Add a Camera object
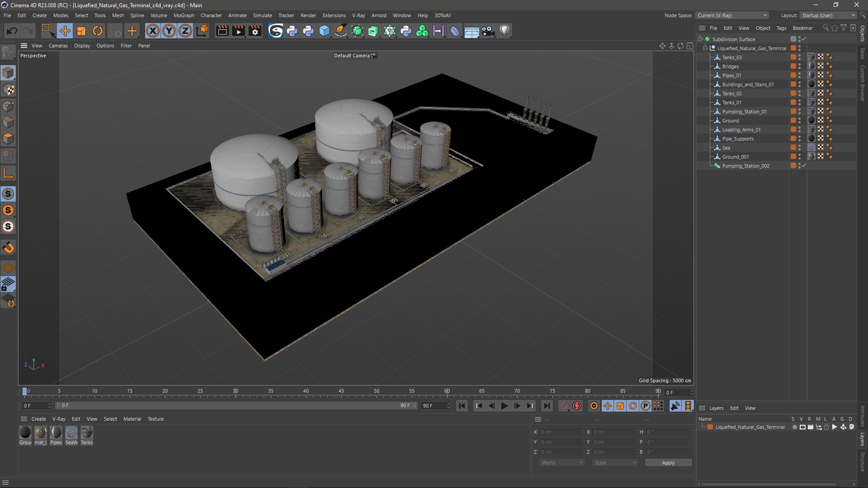The height and width of the screenshot is (488, 868). [x=488, y=31]
